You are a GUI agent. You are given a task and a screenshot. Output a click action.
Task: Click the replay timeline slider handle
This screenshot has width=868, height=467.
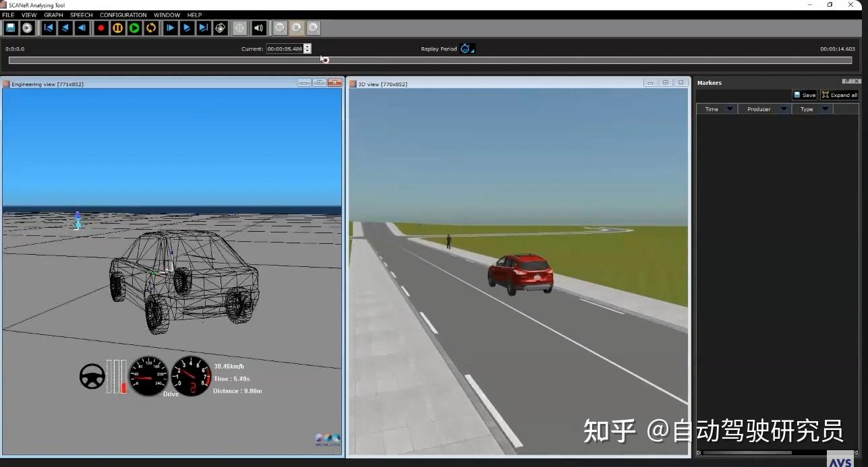[x=324, y=60]
